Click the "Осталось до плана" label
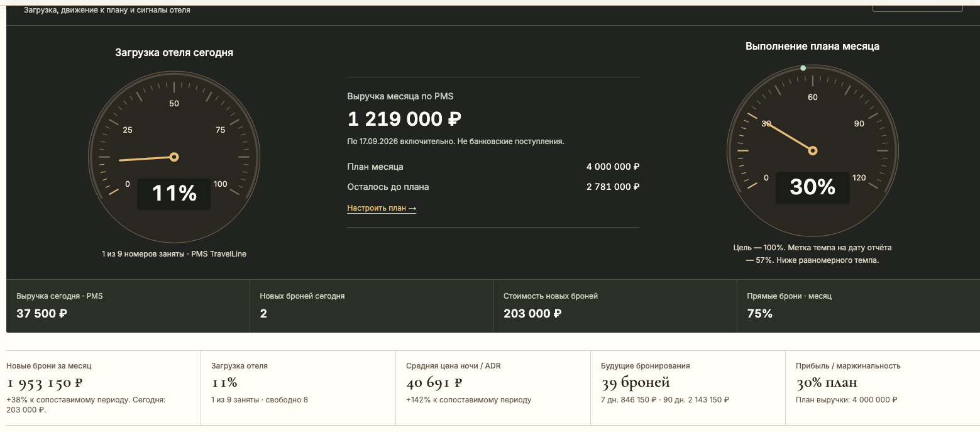This screenshot has height=432, width=980. click(388, 187)
